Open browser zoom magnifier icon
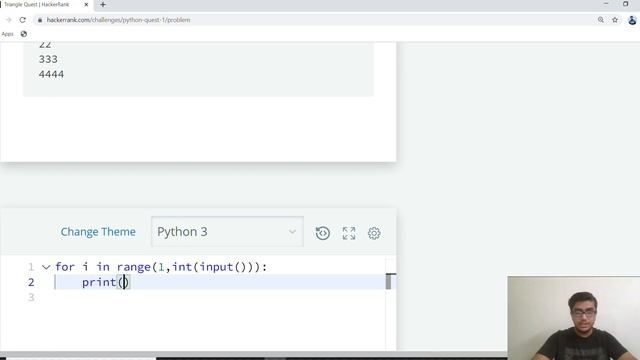 coord(601,20)
